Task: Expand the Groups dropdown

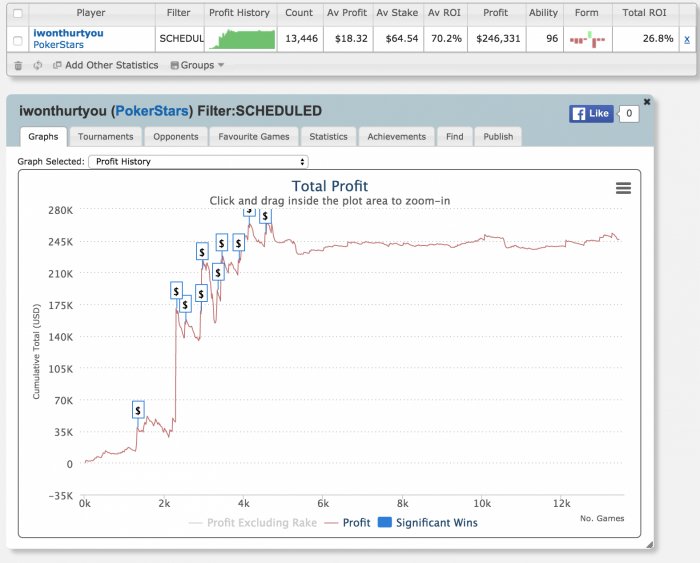Action: (x=197, y=65)
